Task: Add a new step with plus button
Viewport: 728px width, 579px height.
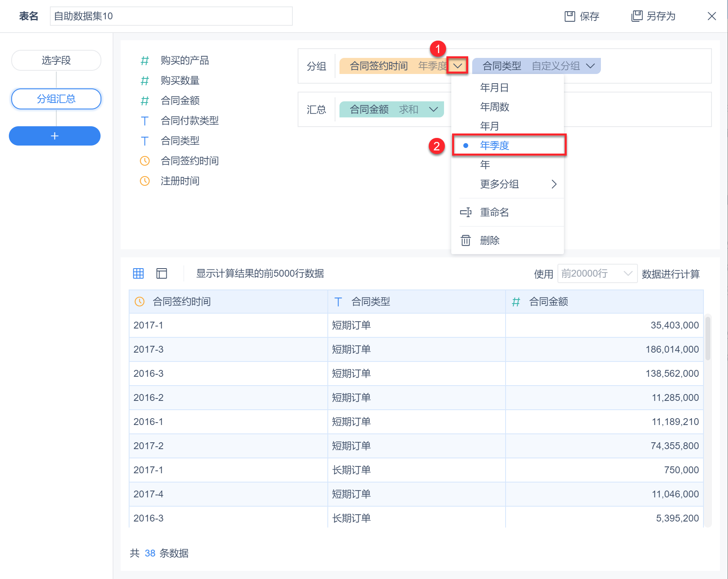Action: 55,136
